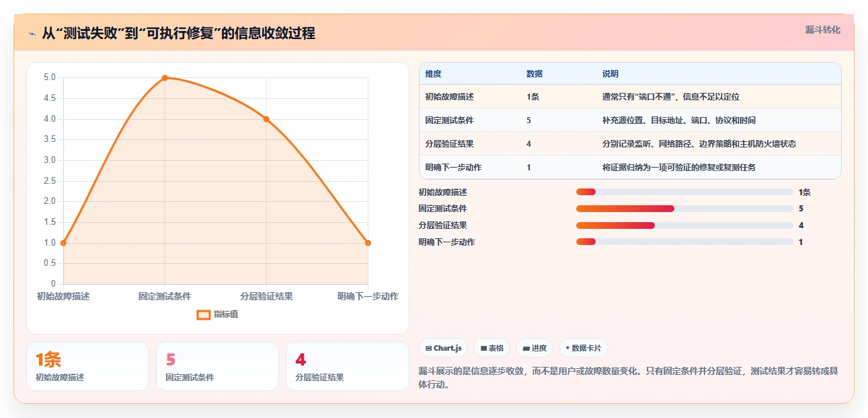The width and height of the screenshot is (868, 418).
Task: Click the Chart.js chip
Action: click(444, 348)
